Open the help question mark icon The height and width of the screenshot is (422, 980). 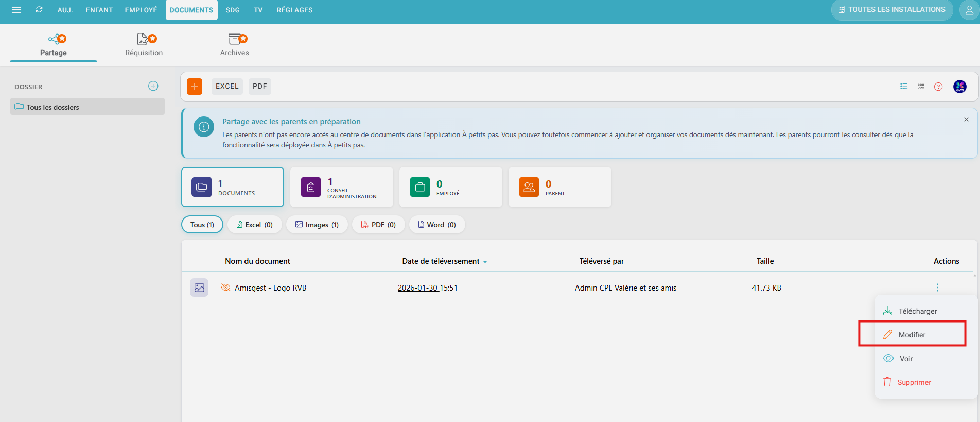click(x=938, y=87)
